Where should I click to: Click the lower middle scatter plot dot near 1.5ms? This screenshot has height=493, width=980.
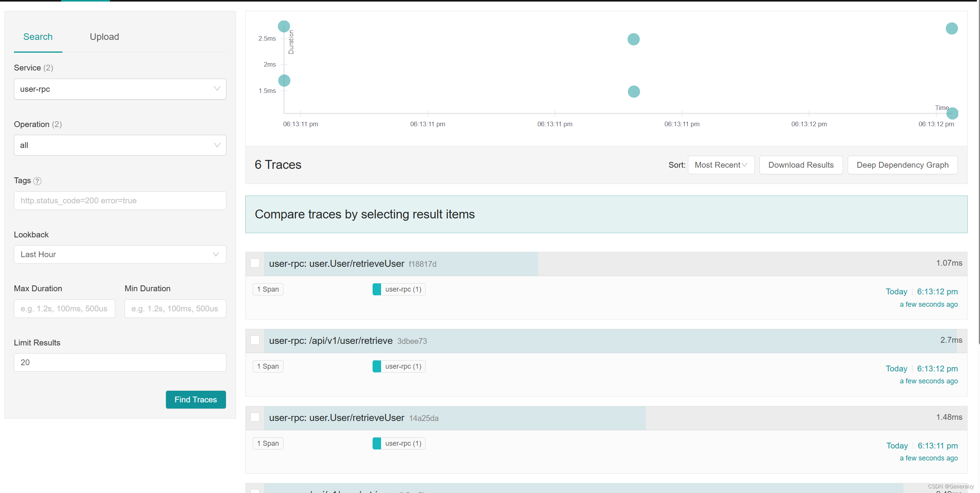coord(633,92)
